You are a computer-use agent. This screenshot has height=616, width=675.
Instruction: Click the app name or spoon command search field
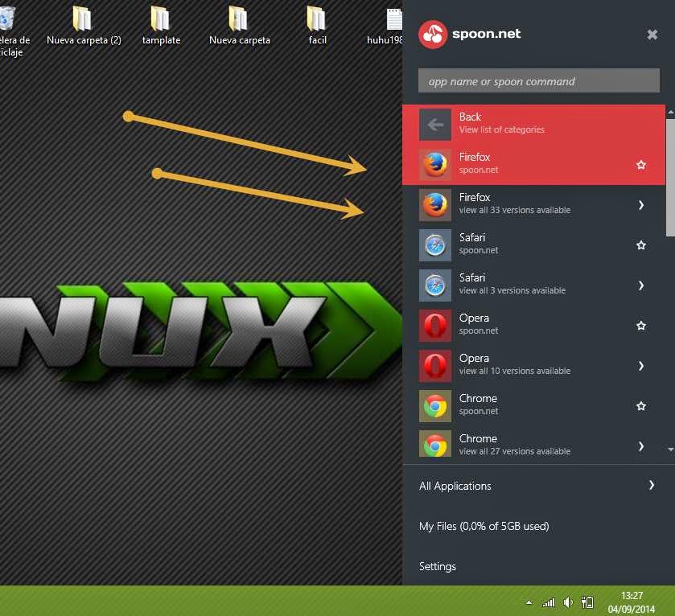coord(538,81)
